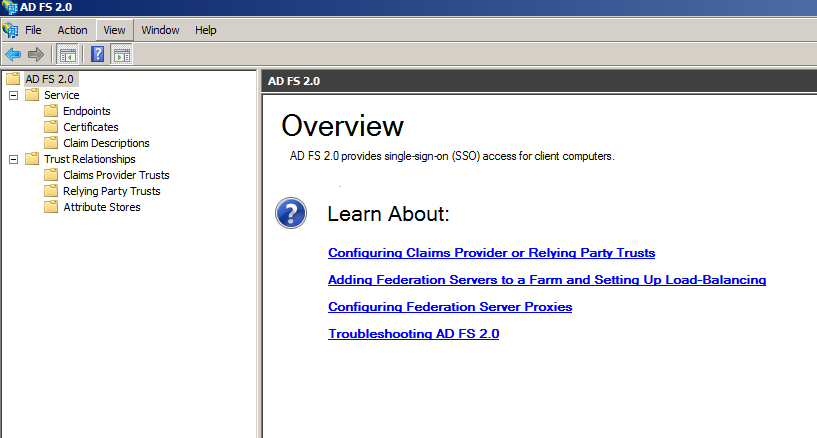Click the Back arrow toolbar icon
The width and height of the screenshot is (817, 438).
(13, 54)
